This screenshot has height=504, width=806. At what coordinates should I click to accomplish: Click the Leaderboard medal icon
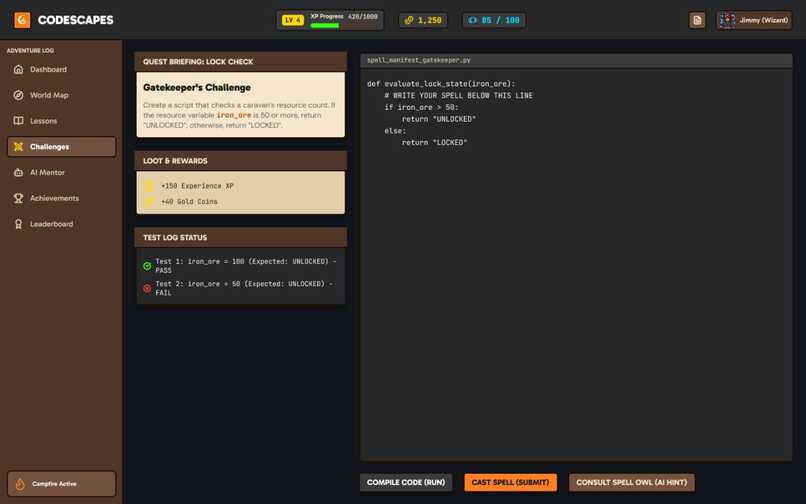pos(19,224)
